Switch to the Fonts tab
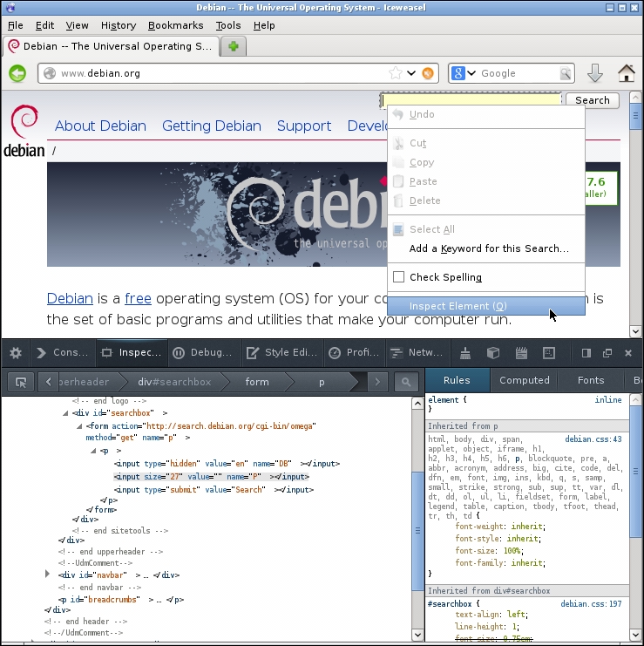The image size is (644, 646). pyautogui.click(x=591, y=380)
